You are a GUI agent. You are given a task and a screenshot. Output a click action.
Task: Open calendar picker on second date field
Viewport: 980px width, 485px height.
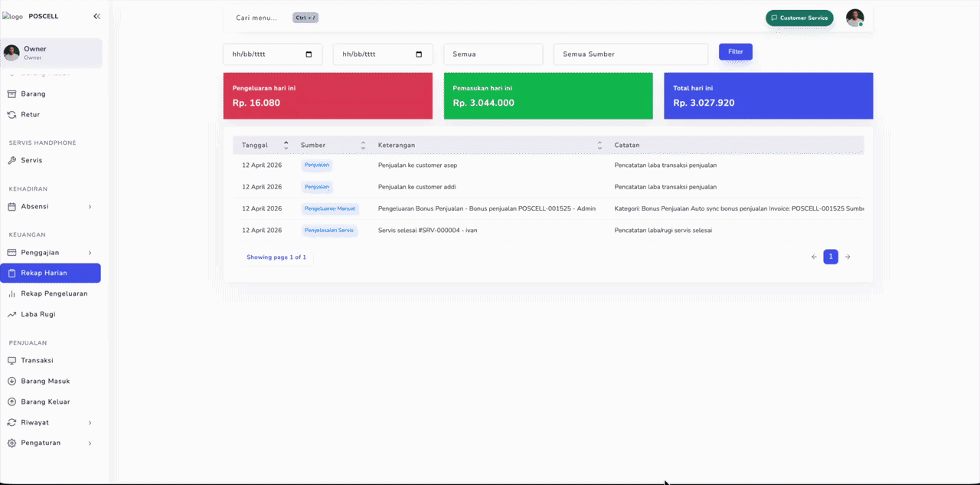pos(419,54)
